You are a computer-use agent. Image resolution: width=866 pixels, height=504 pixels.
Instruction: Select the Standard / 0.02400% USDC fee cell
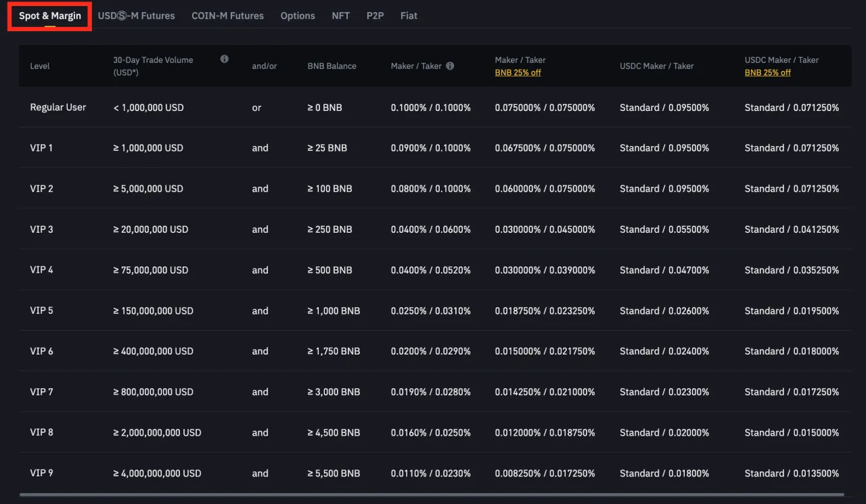pyautogui.click(x=664, y=351)
